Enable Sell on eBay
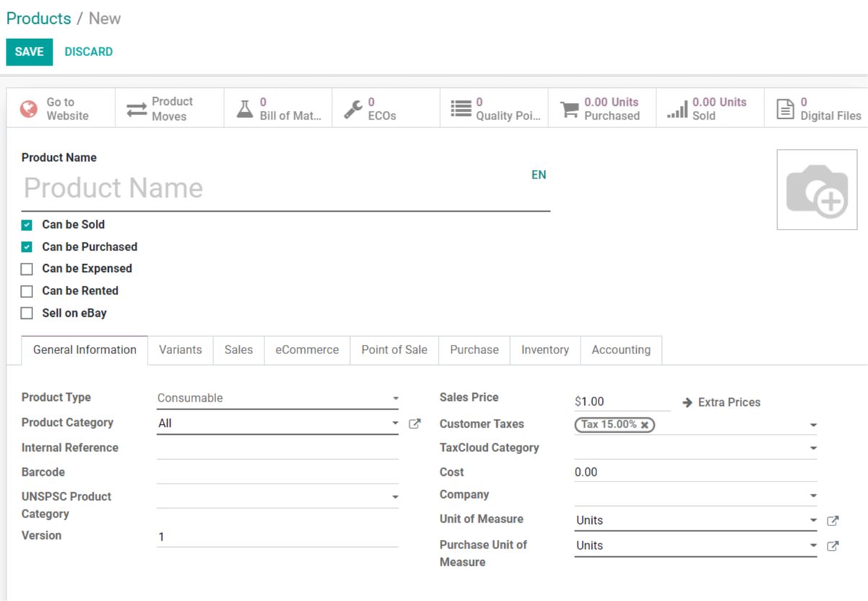The height and width of the screenshot is (601, 868). [x=27, y=313]
